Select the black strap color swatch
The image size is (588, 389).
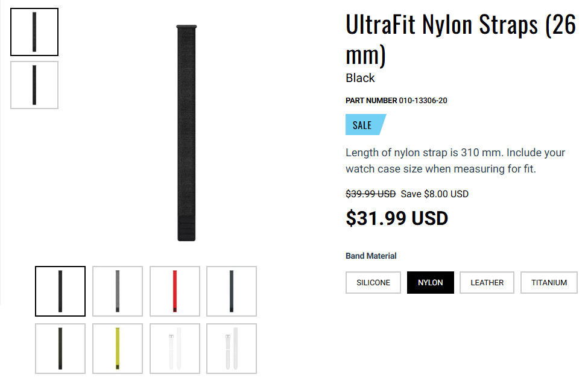click(x=60, y=291)
